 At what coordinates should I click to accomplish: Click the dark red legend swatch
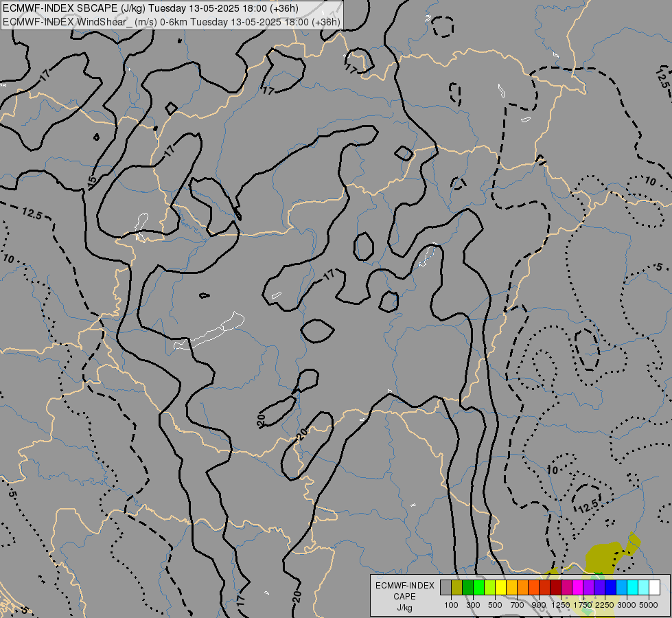(x=556, y=587)
